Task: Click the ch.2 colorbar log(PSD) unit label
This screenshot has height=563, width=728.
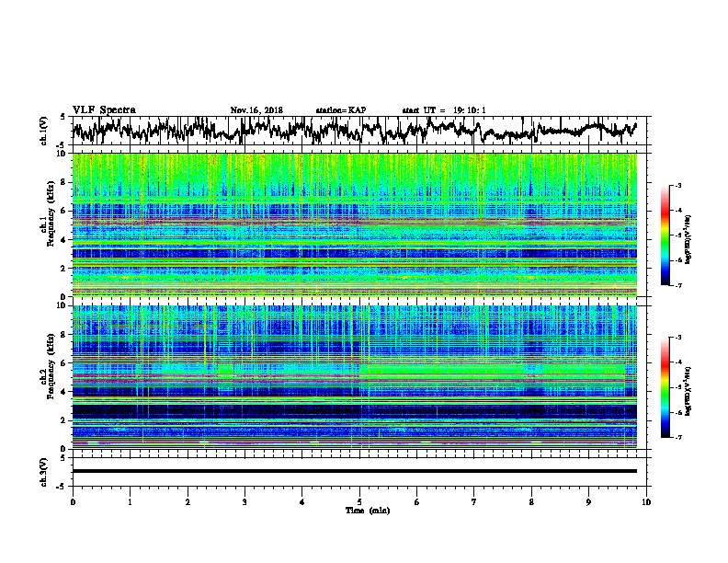Action: pos(688,391)
